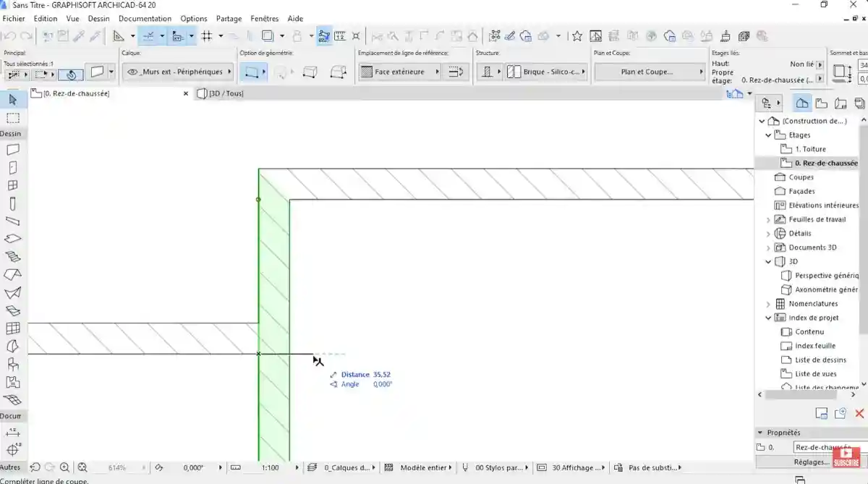
Task: Open the Fichier menu
Action: click(x=14, y=18)
